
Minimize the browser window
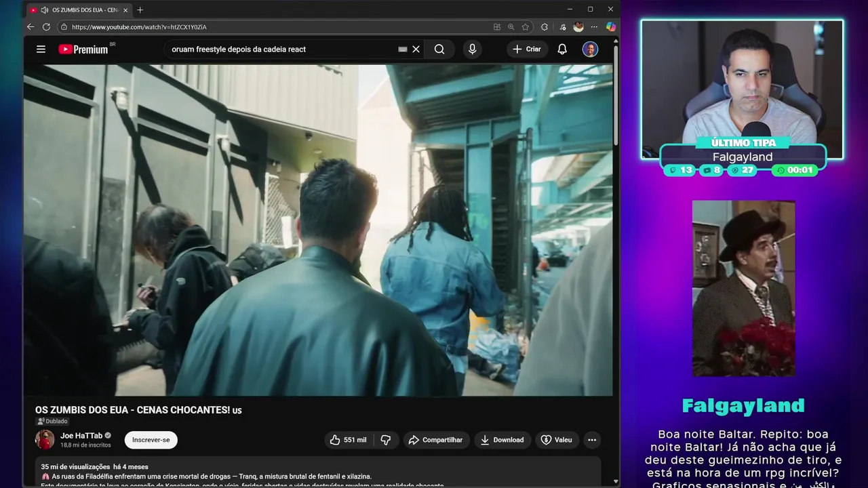coord(569,9)
